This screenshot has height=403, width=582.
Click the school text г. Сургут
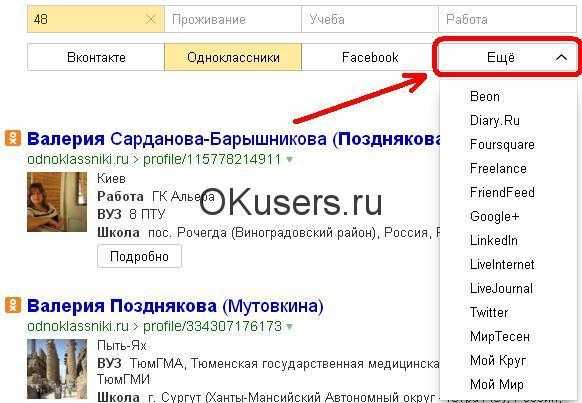click(x=175, y=397)
